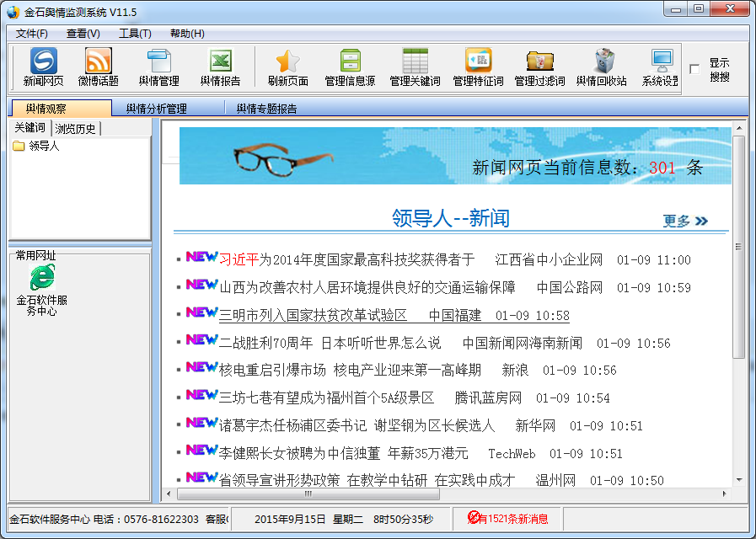This screenshot has width=756, height=539.
Task: Open 管理信息源 tool
Action: coord(350,67)
